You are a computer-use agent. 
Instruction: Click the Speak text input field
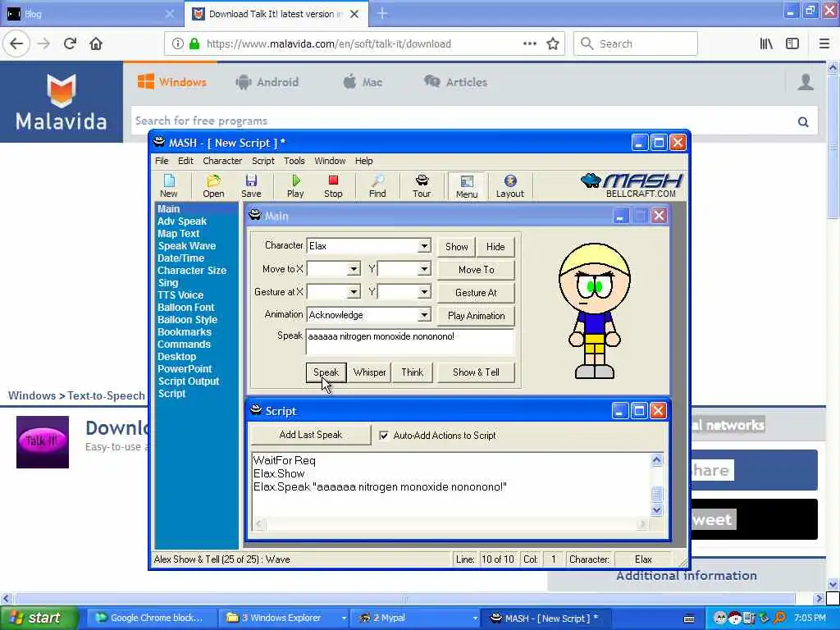pos(410,342)
